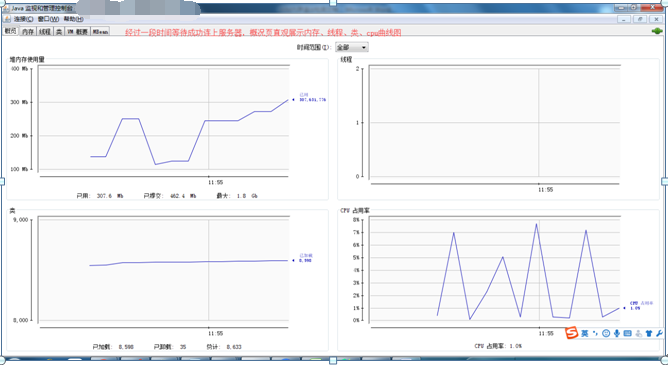Switch to the MBean tab
This screenshot has width=668, height=365.
point(101,32)
